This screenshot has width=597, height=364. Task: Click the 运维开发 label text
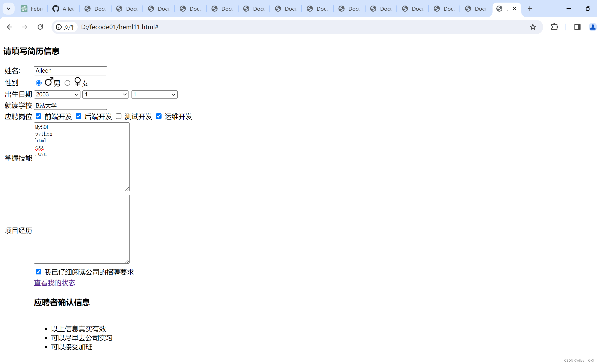coord(178,117)
